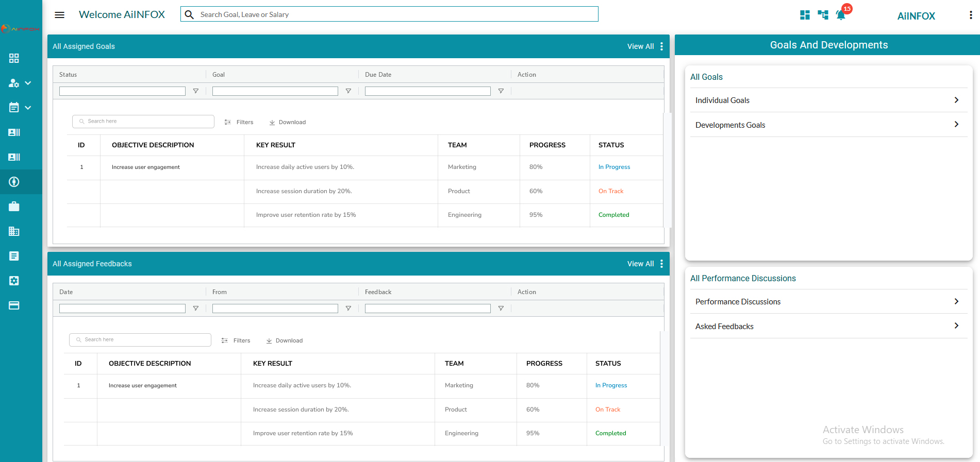This screenshot has height=462, width=980.
Task: Expand Developments Goals chevron
Action: pyautogui.click(x=956, y=124)
